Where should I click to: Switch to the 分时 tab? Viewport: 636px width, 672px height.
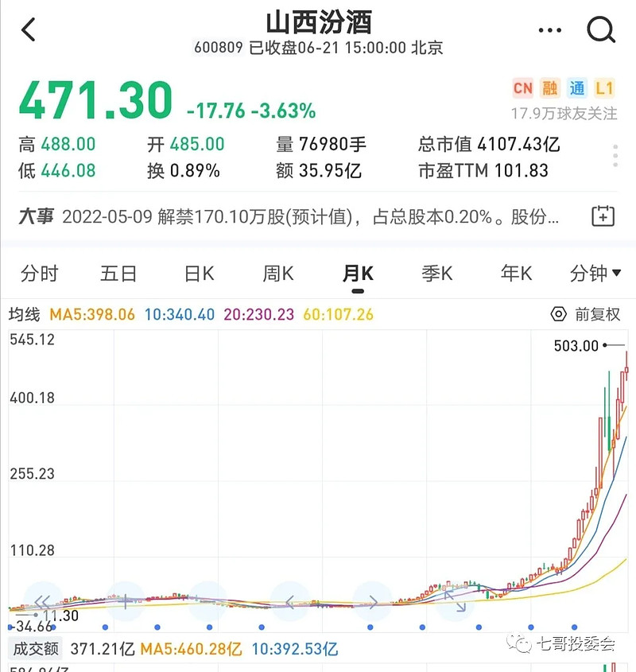pyautogui.click(x=40, y=274)
